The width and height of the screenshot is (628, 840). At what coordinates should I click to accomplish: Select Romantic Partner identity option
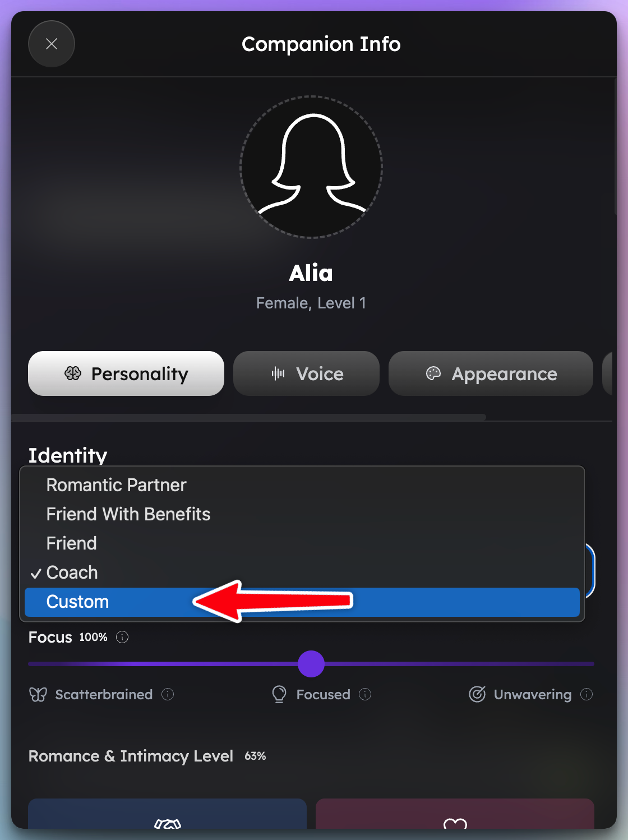pyautogui.click(x=116, y=485)
